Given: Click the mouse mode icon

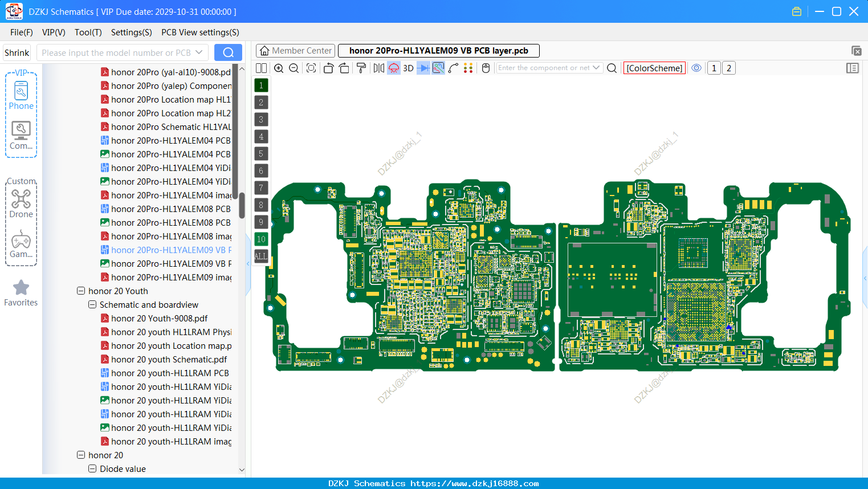Looking at the screenshot, I should click(486, 68).
